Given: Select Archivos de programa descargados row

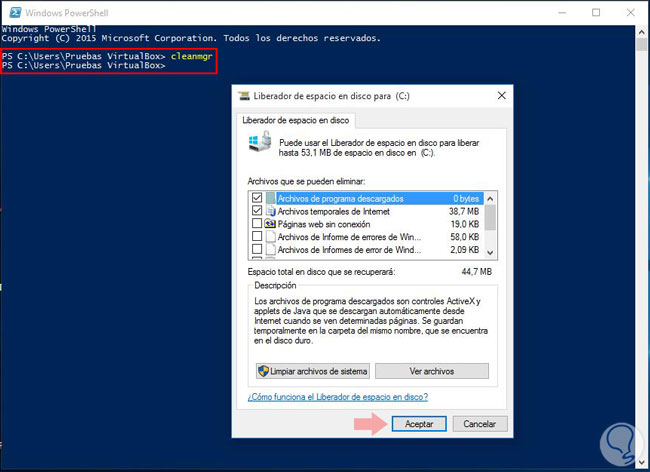Looking at the screenshot, I should click(x=366, y=198).
